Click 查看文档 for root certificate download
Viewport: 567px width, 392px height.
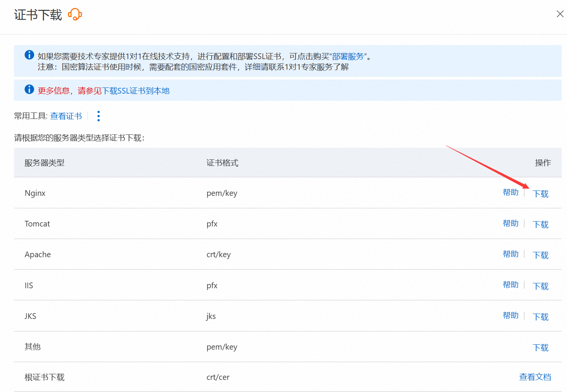point(535,377)
